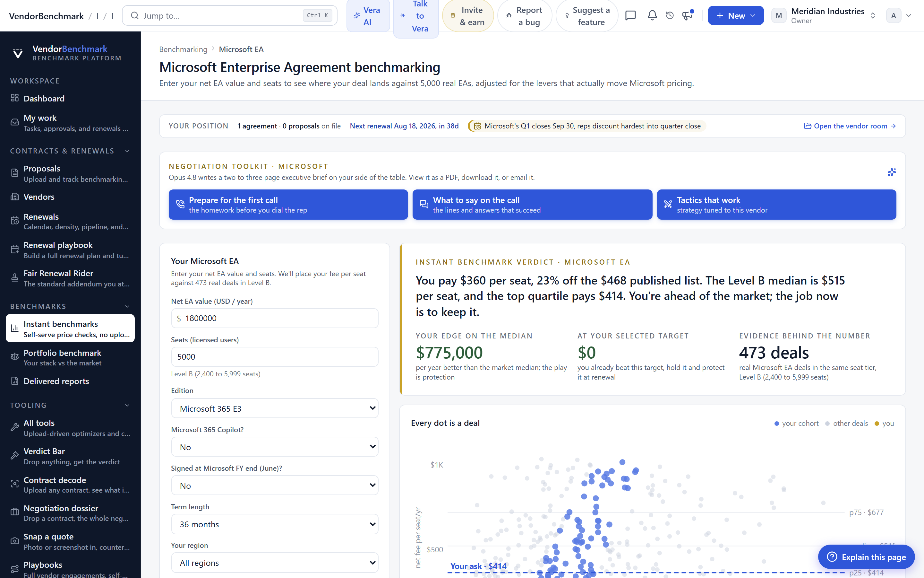Click the 'Your ask · $414' chart label

pos(478,566)
